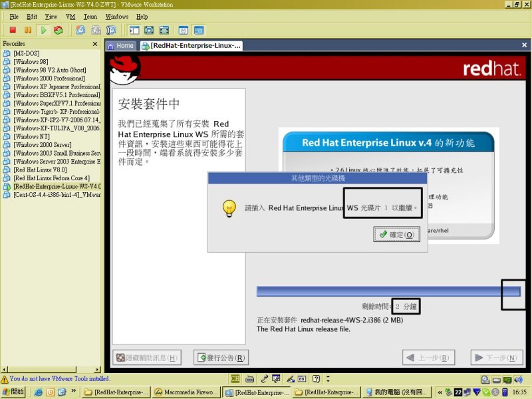Select [RedHat-Enterprise-Linux-WS-V4.0] favorite
Screen dimensions: 532x399
52,186
